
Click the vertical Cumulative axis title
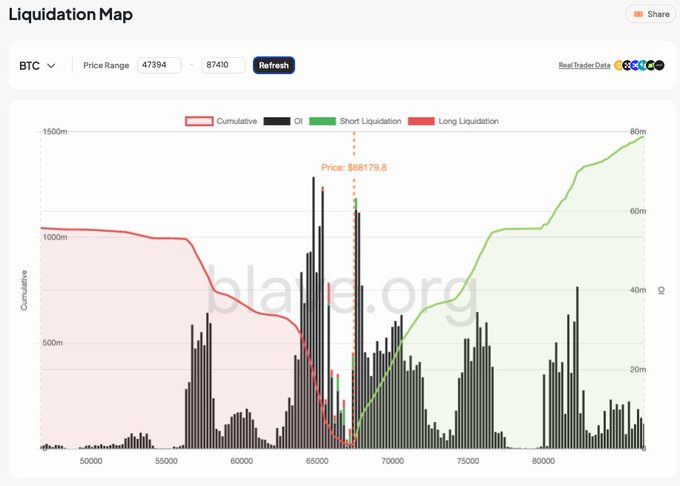pyautogui.click(x=24, y=290)
